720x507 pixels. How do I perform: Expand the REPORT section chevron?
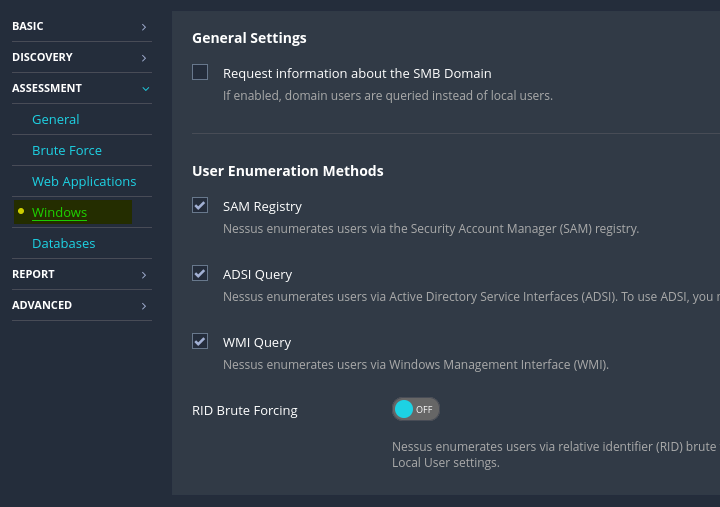(x=144, y=275)
